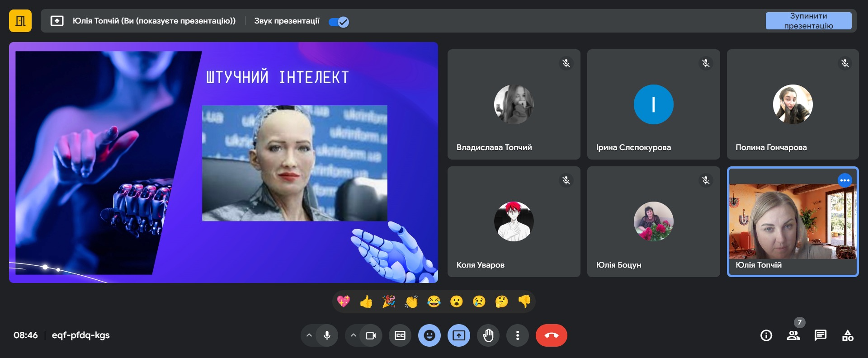868x358 pixels.
Task: Expand the audio settings chevron
Action: [309, 335]
